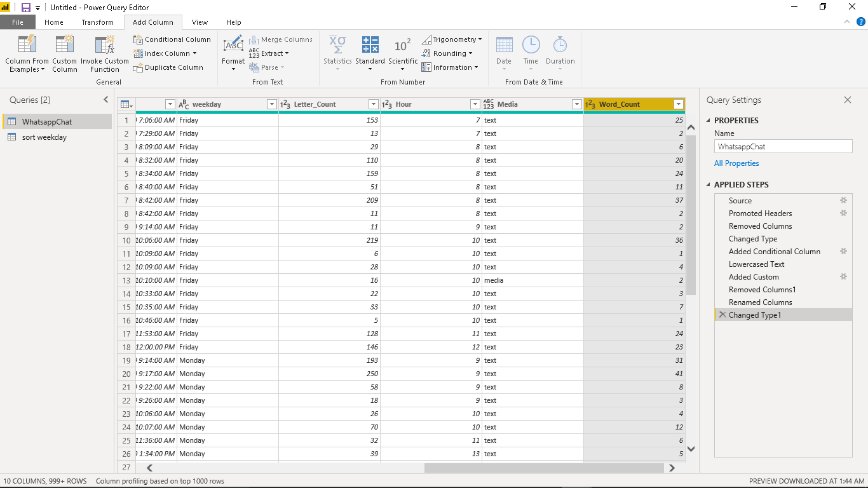Click the Merge Columns command
The height and width of the screenshot is (488, 868).
click(280, 39)
